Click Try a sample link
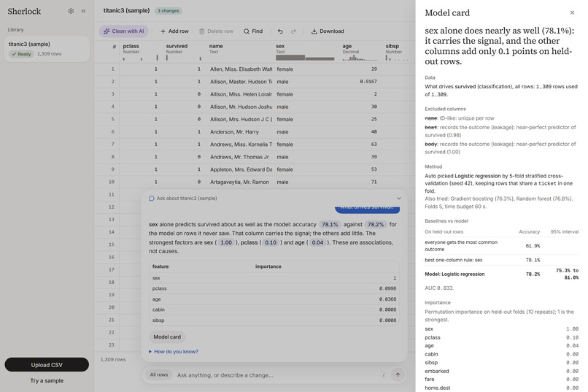Screen dimensions: 588x392 [47, 380]
